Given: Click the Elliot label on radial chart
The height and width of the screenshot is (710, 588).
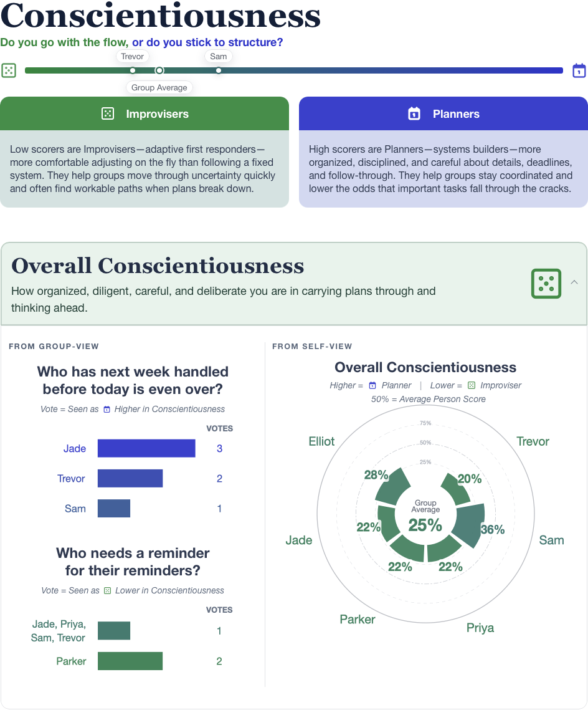Looking at the screenshot, I should pyautogui.click(x=321, y=441).
